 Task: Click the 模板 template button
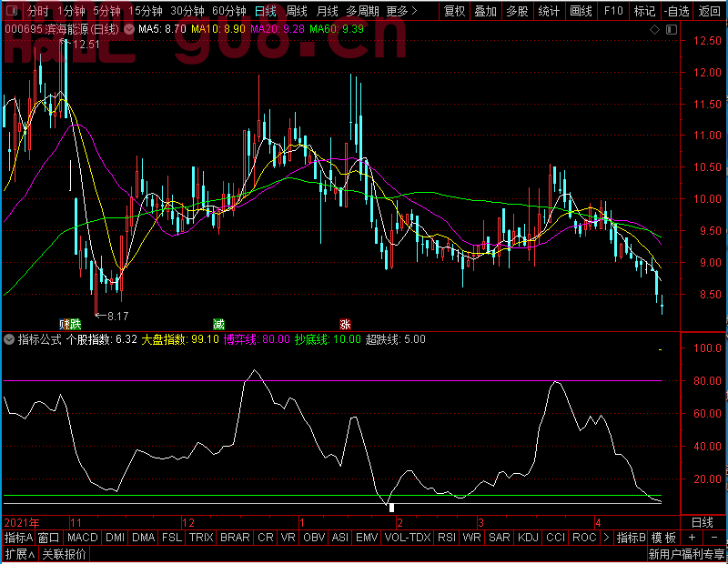pyautogui.click(x=664, y=538)
